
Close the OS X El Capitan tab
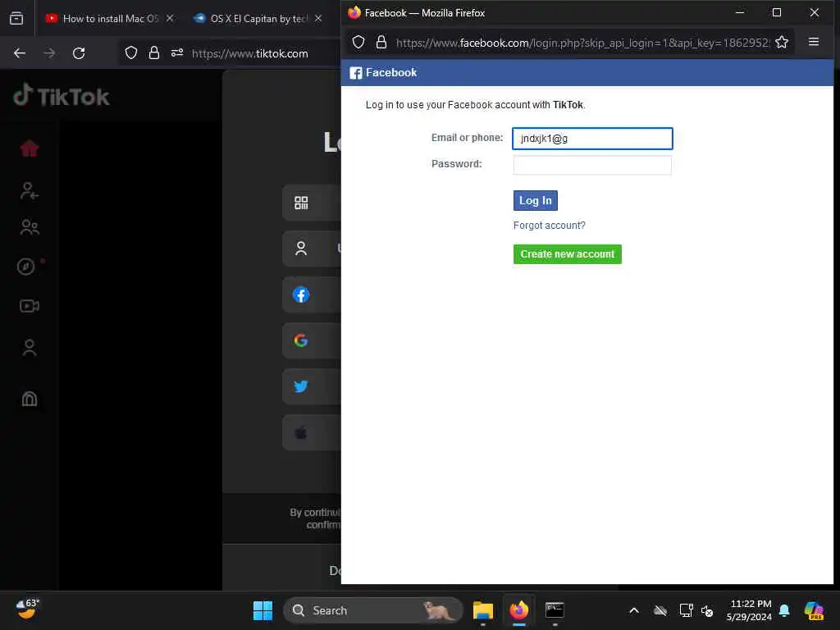point(318,18)
